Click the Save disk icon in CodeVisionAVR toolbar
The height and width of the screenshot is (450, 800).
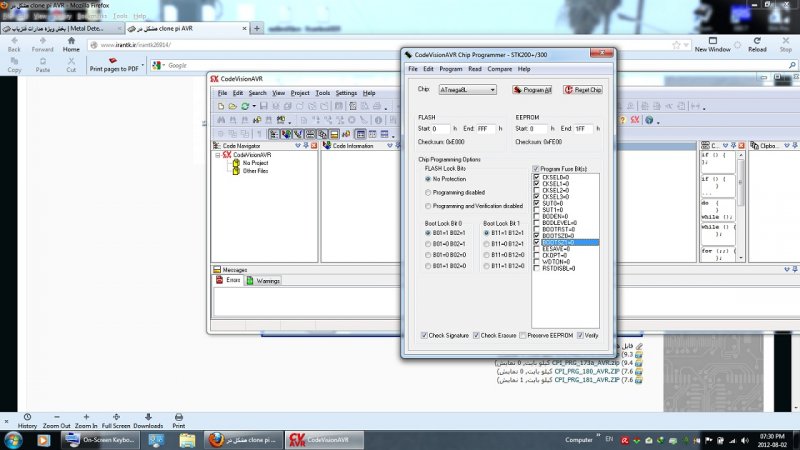pyautogui.click(x=263, y=106)
